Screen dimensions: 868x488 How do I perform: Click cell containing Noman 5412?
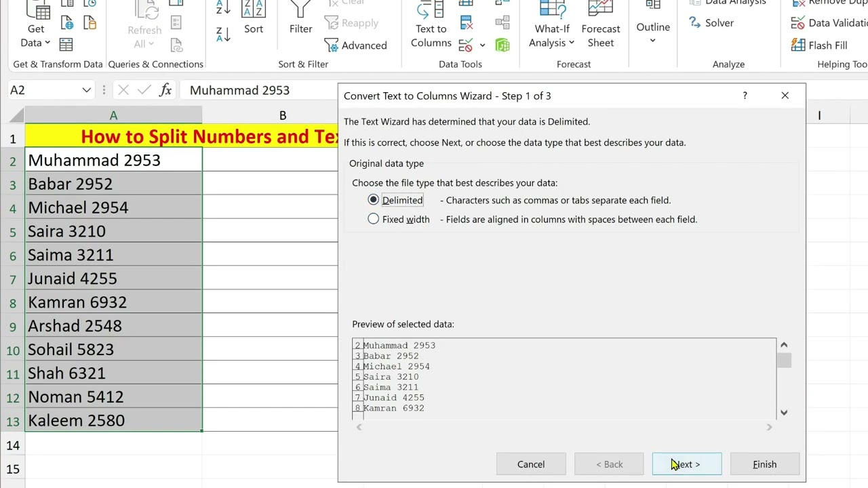pos(113,397)
